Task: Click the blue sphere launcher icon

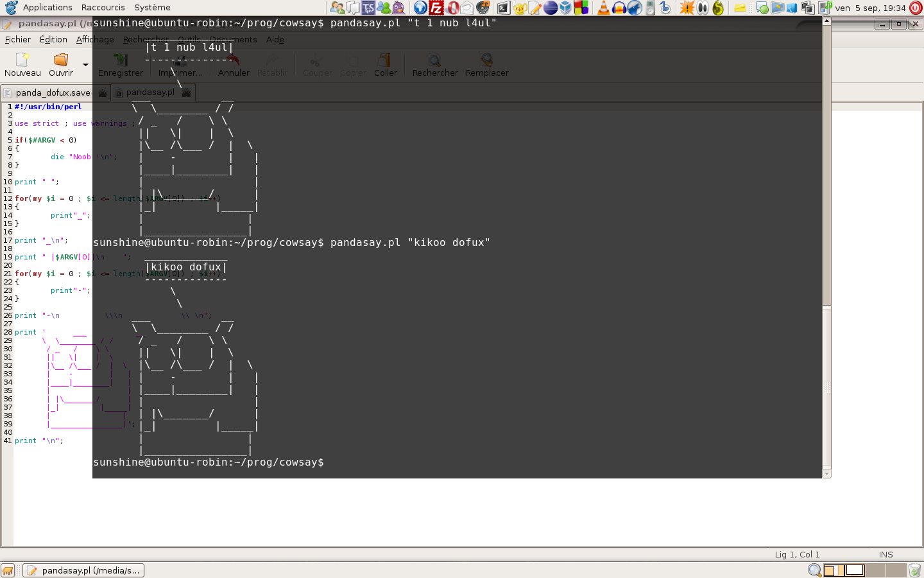Action: pyautogui.click(x=550, y=8)
